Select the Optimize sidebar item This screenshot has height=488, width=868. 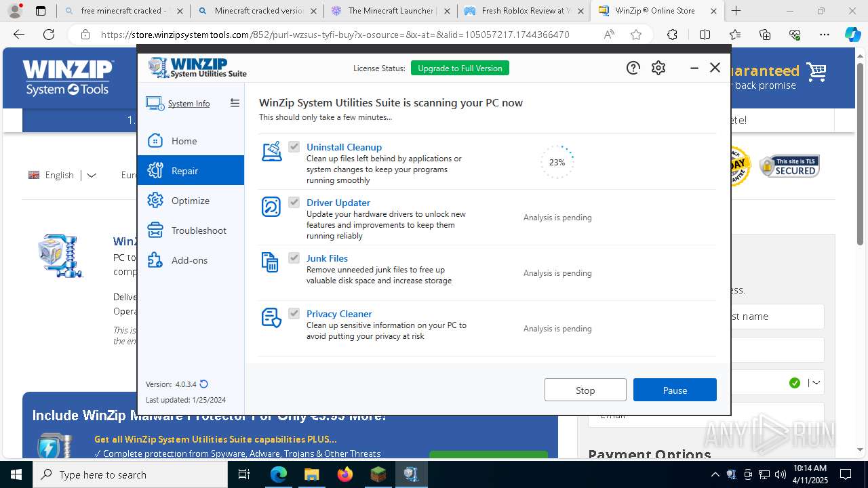coord(191,201)
